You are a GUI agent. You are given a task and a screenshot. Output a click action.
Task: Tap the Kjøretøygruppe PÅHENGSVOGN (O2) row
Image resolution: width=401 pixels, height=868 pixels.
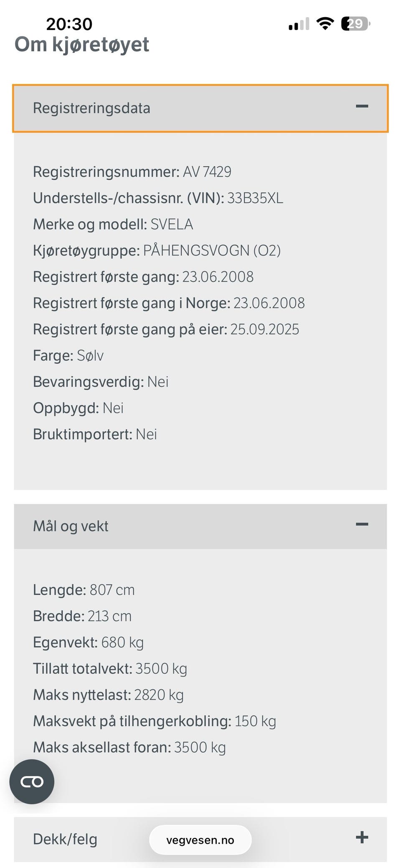[x=157, y=251]
